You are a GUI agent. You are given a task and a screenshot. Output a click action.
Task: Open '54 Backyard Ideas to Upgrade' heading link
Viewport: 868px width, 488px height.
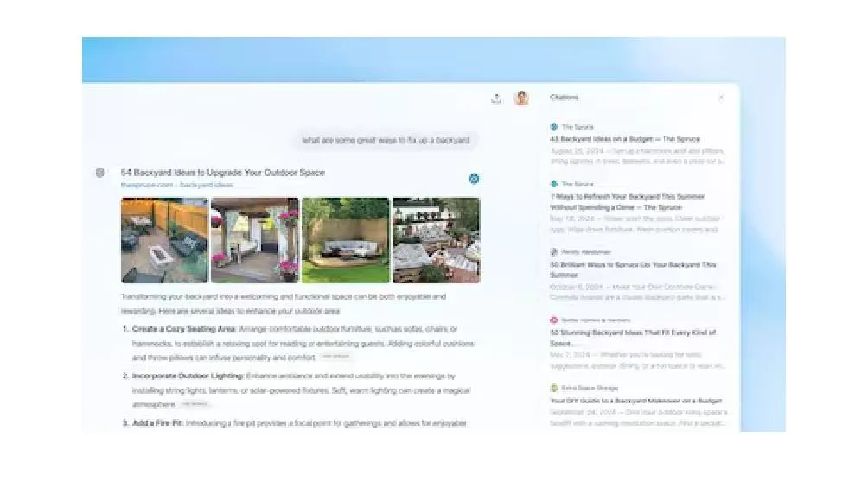pos(223,173)
